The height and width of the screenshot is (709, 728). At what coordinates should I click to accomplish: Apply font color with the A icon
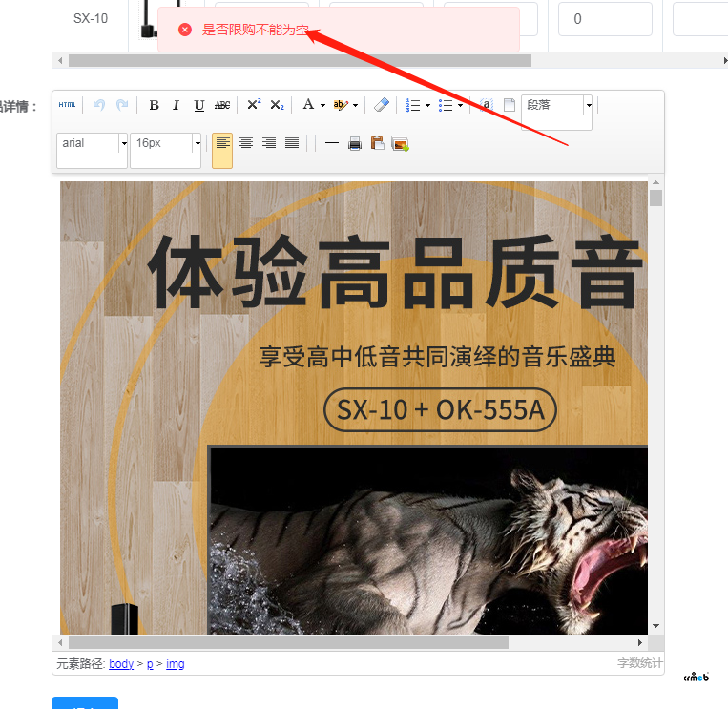point(308,104)
